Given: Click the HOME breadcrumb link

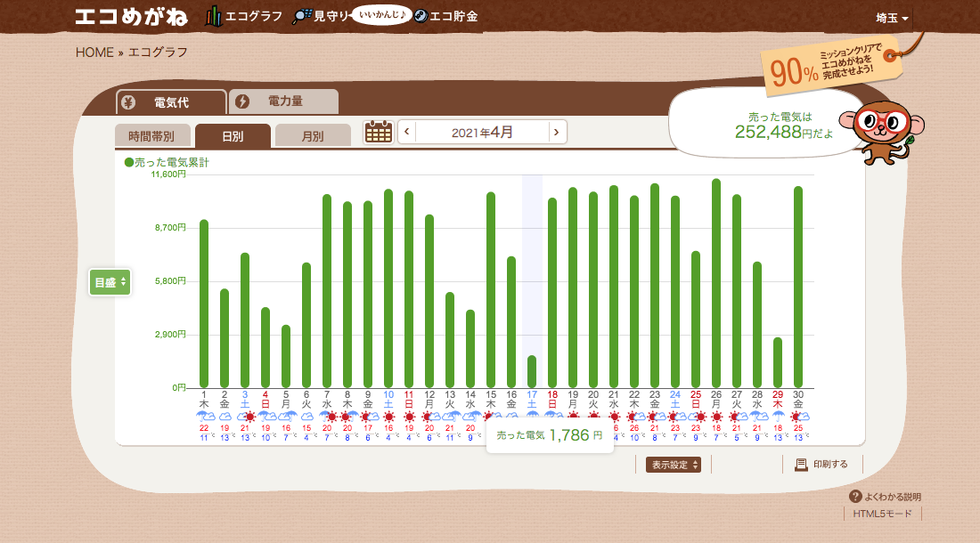Looking at the screenshot, I should [x=94, y=53].
